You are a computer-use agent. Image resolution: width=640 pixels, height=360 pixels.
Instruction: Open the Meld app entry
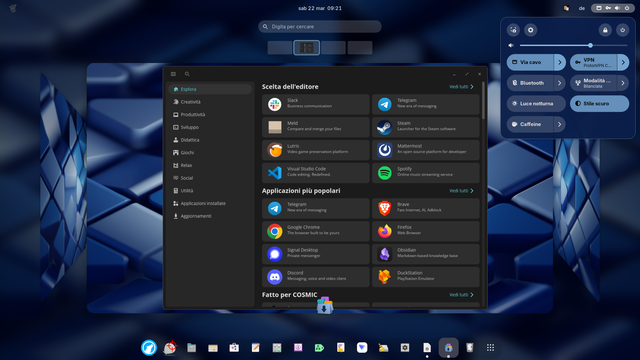[316, 127]
